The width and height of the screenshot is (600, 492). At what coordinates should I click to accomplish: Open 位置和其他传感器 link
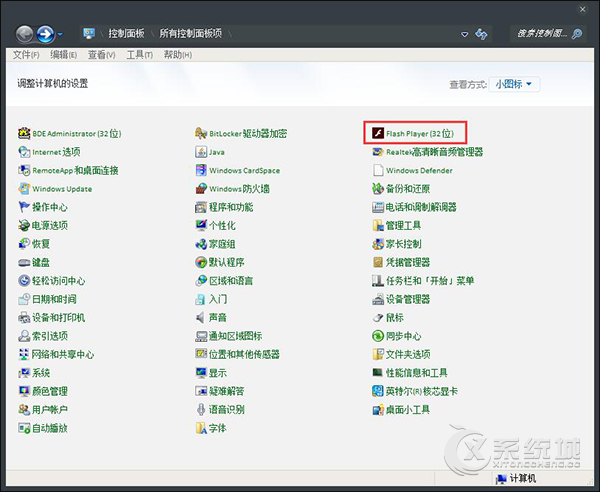pyautogui.click(x=244, y=354)
